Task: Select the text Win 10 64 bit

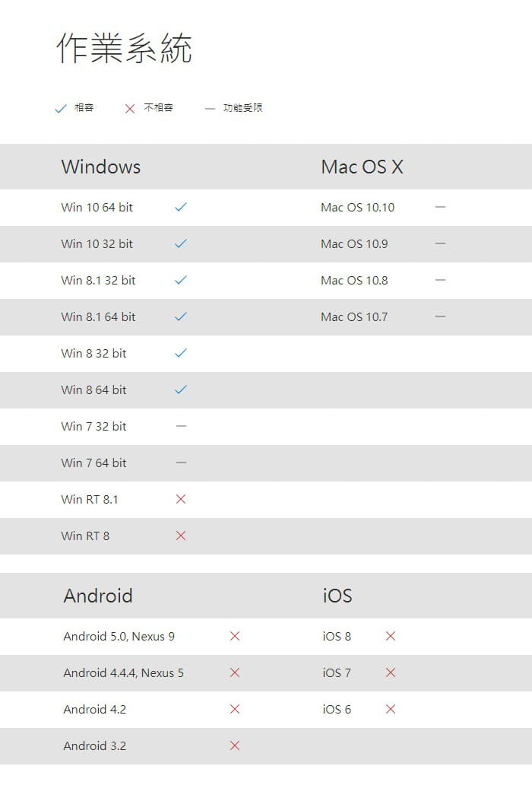Action: (x=97, y=208)
